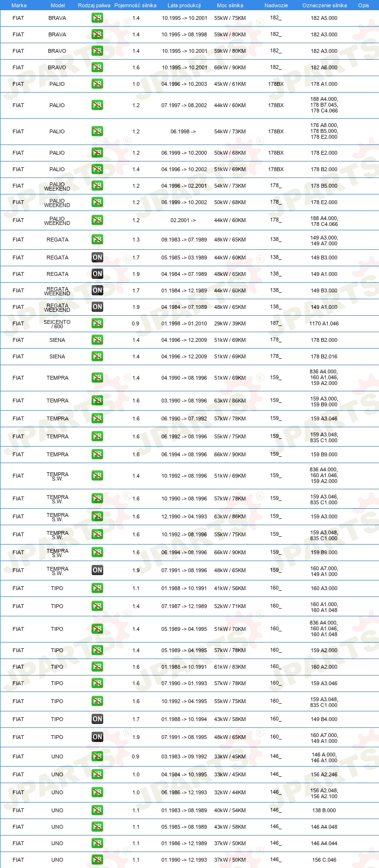Click the 41kW / 56KM power cell
Image resolution: width=379 pixels, height=868 pixels.
pos(230,588)
